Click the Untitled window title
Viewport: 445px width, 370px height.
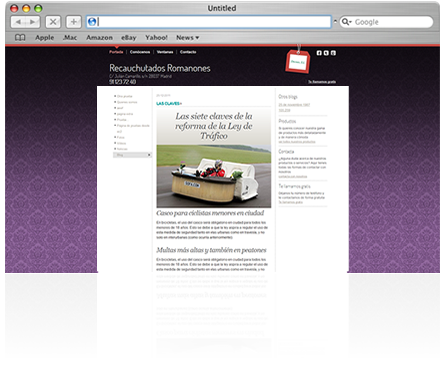click(x=222, y=8)
